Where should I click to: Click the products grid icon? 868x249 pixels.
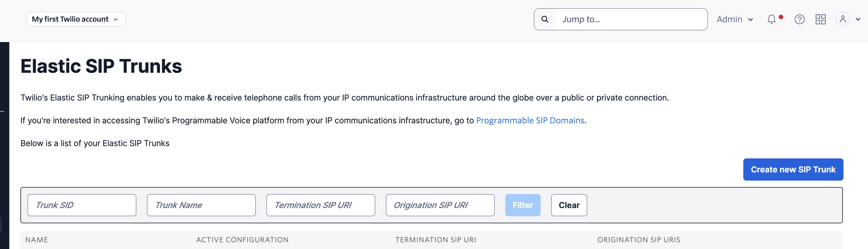pyautogui.click(x=820, y=19)
